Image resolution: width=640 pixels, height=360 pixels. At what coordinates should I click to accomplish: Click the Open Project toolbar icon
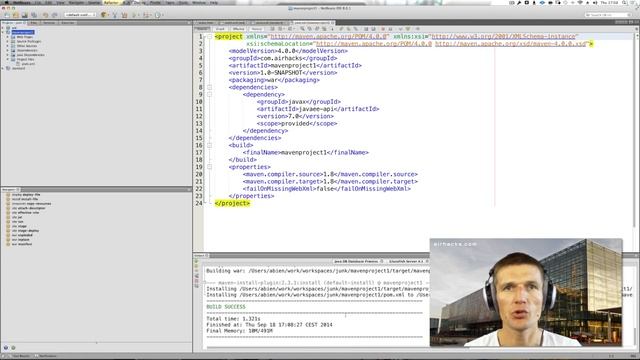coord(24,15)
